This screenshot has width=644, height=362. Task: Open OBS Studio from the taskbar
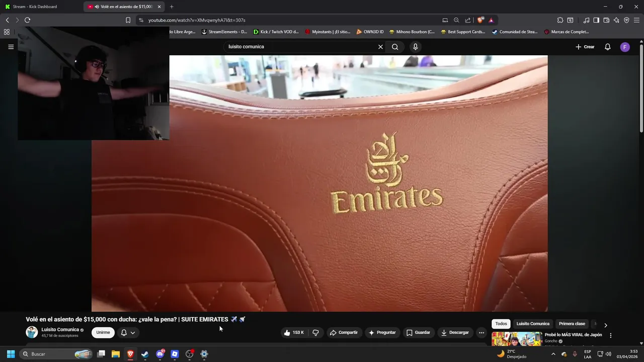tap(189, 354)
